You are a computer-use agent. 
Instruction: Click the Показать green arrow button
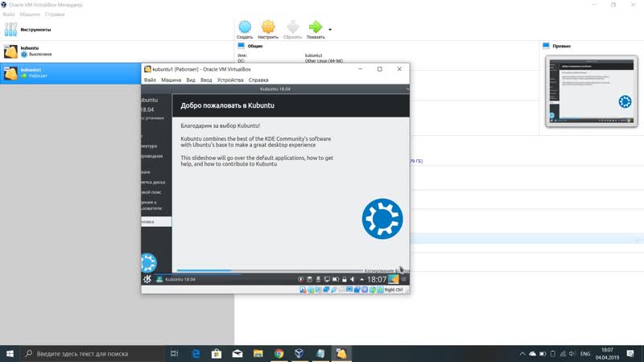[x=316, y=30]
